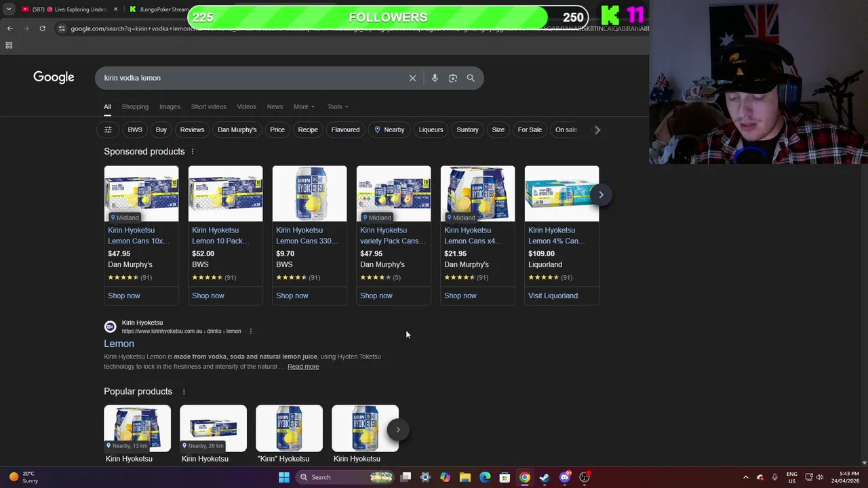Open Kirin Hyoketsu Lemon 10 Pack link
Viewport: 868px width, 488px height.
[x=220, y=235]
